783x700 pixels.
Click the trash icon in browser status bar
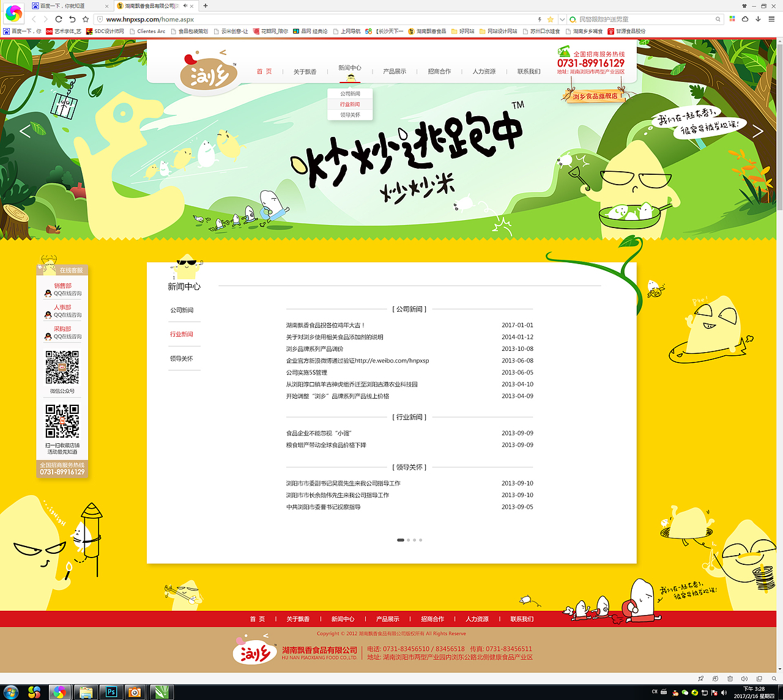tap(730, 679)
